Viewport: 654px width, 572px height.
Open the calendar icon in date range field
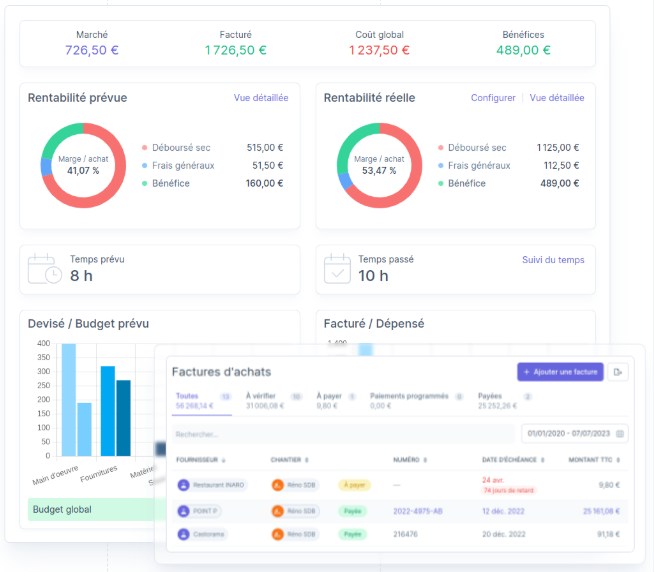(621, 434)
